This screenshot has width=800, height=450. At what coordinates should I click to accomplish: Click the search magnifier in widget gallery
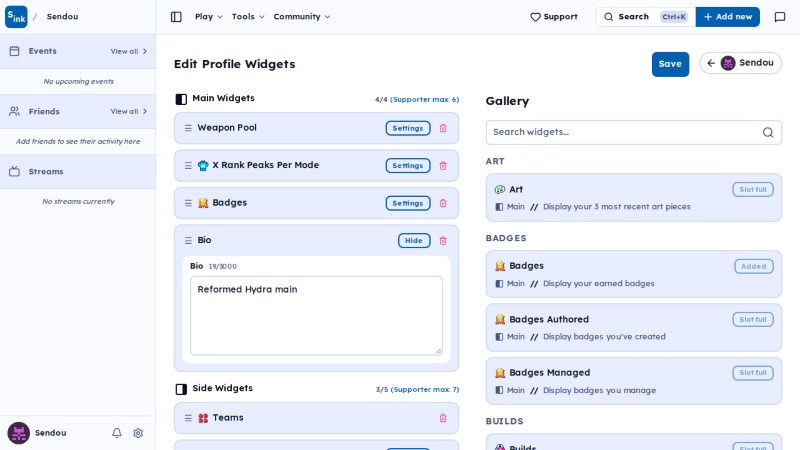768,133
